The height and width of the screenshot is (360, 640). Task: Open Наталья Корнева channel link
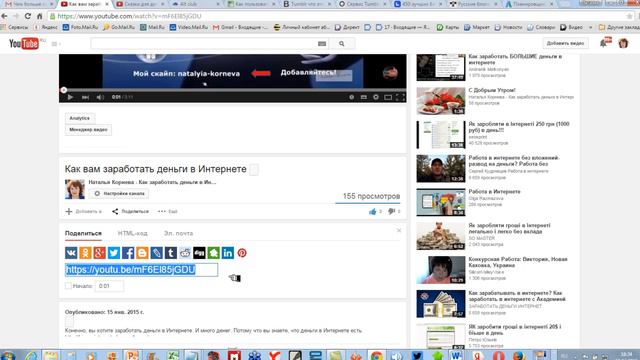coord(152,182)
